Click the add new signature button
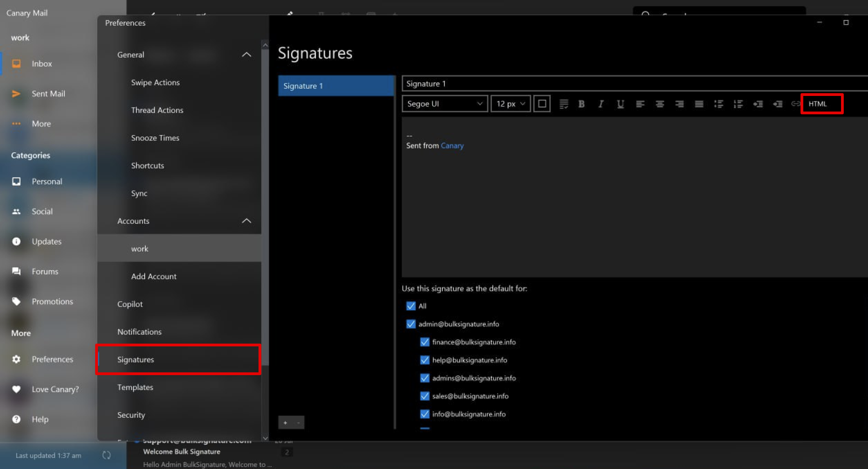868x469 pixels. click(x=285, y=422)
